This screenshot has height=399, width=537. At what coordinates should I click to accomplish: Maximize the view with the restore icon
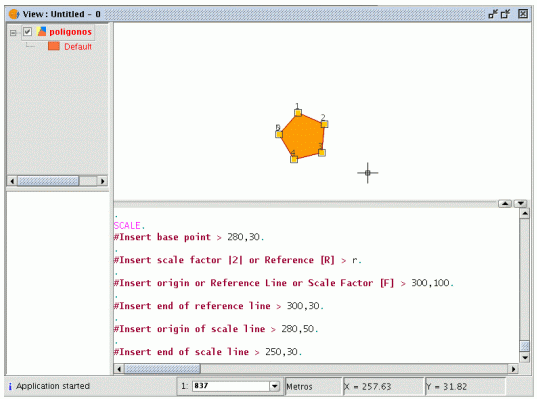[x=505, y=14]
